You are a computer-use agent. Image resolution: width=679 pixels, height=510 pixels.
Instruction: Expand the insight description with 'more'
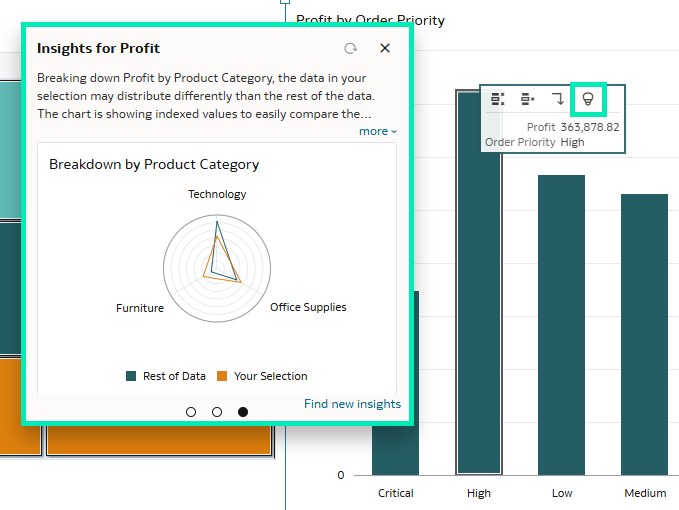[x=377, y=131]
